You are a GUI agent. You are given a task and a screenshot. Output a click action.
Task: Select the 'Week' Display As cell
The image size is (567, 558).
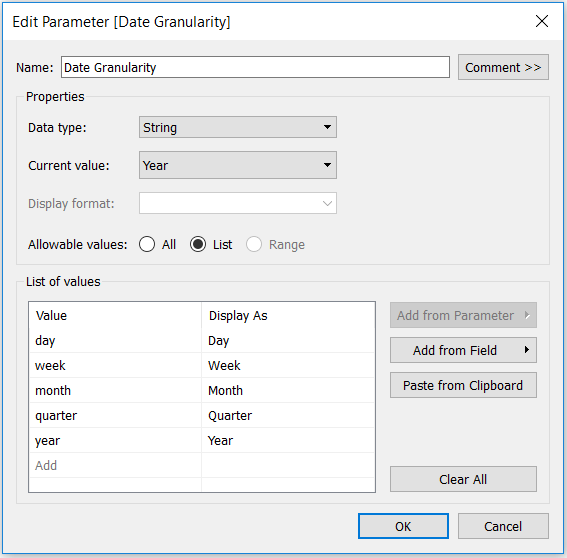288,365
